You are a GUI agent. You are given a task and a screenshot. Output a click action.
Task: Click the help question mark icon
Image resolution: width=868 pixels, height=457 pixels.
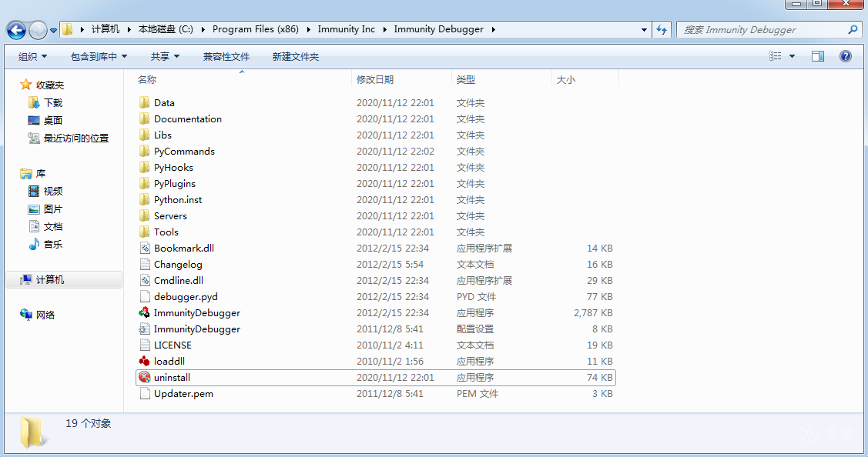click(x=846, y=56)
